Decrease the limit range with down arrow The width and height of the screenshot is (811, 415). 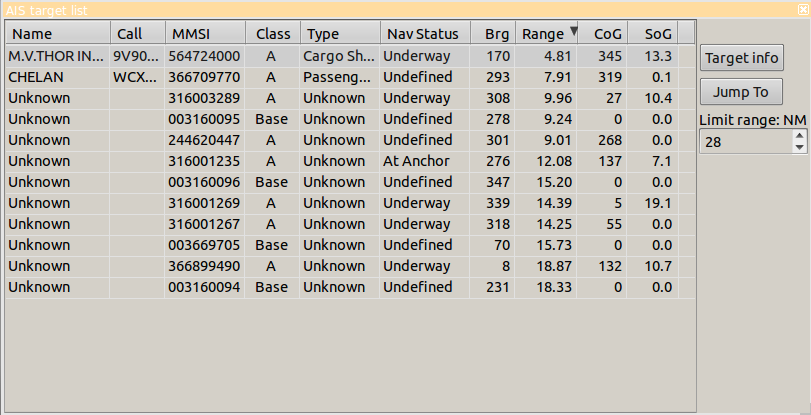pos(798,148)
